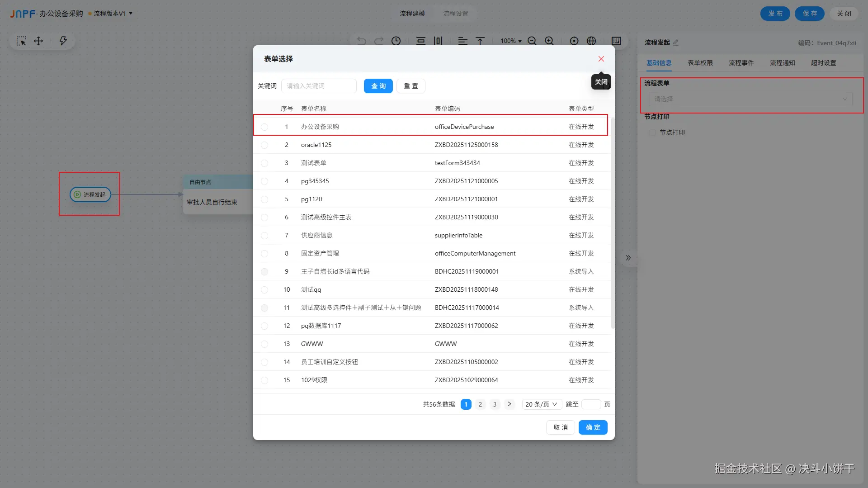This screenshot has width=868, height=488.
Task: Enable the 节点打印 checkbox
Action: click(652, 132)
